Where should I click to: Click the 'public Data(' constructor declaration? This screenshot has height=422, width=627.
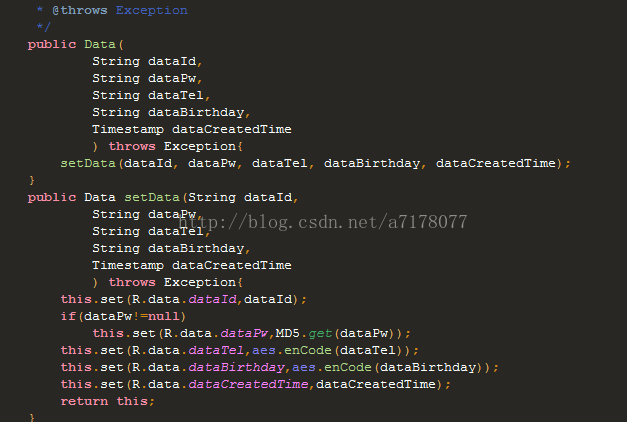point(76,44)
